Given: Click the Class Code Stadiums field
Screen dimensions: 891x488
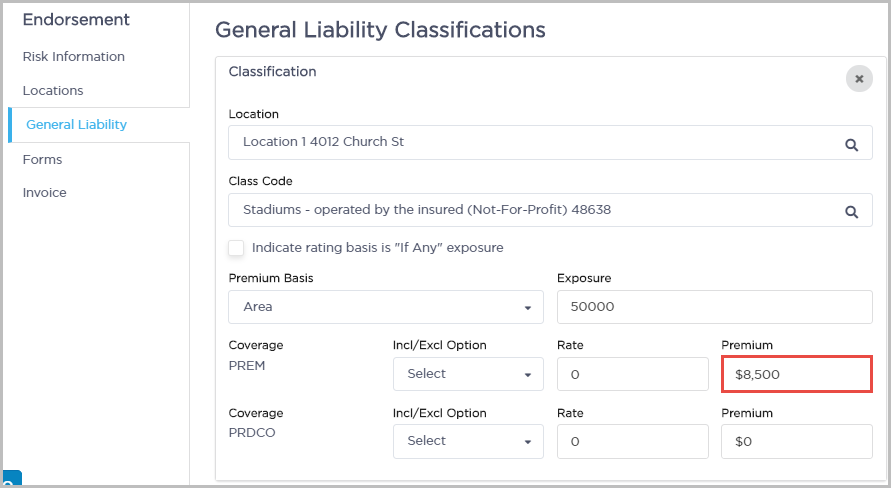Looking at the screenshot, I should pyautogui.click(x=530, y=211).
